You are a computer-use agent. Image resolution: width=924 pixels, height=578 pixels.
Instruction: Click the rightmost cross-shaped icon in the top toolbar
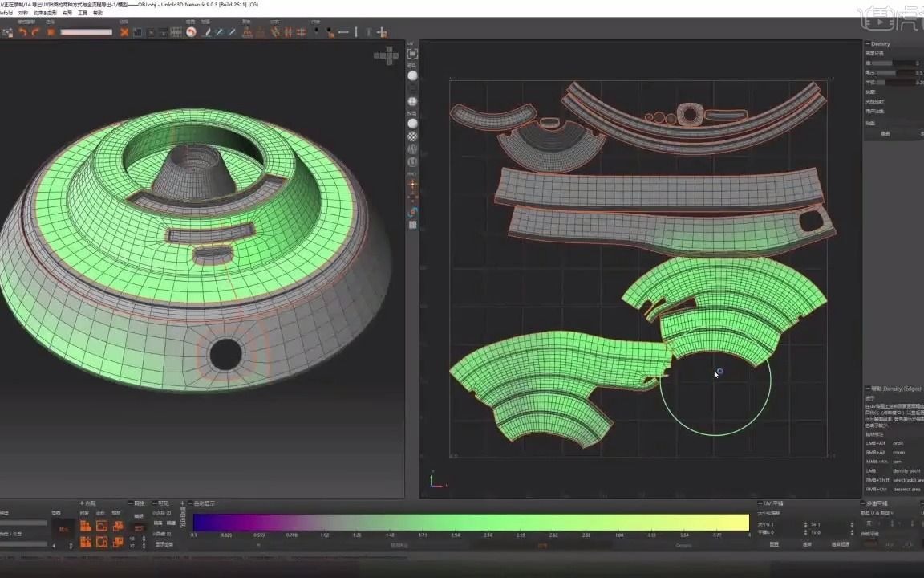coord(382,32)
